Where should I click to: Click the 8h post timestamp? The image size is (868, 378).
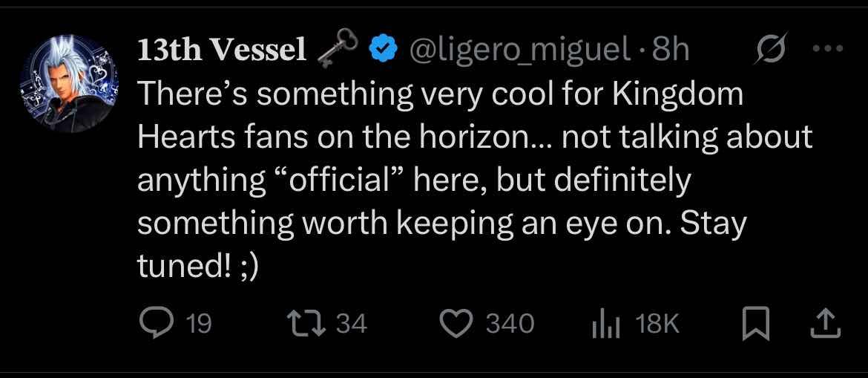point(671,50)
